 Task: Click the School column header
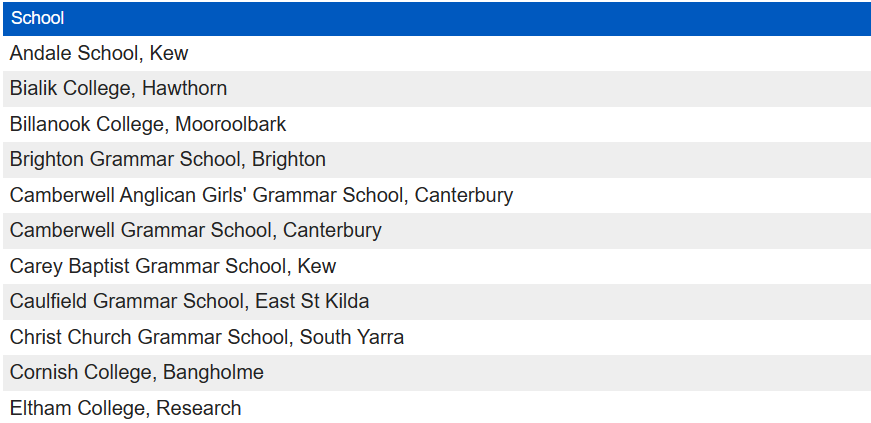tap(37, 19)
